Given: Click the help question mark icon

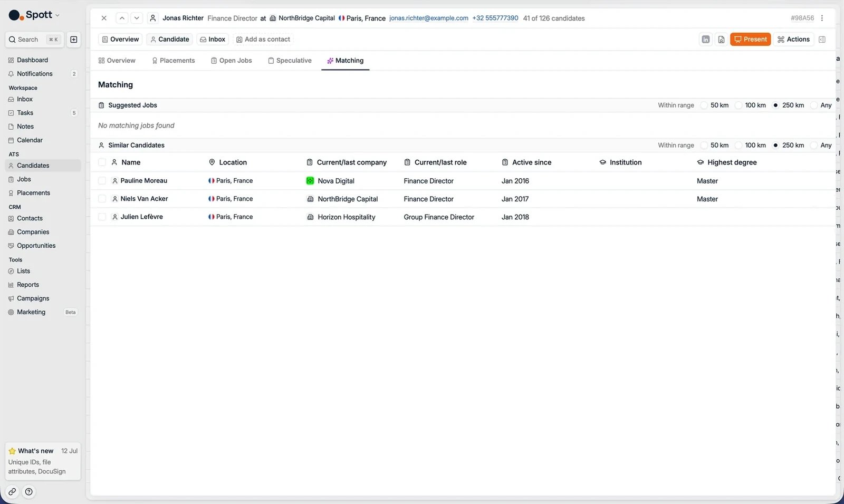Looking at the screenshot, I should [29, 492].
